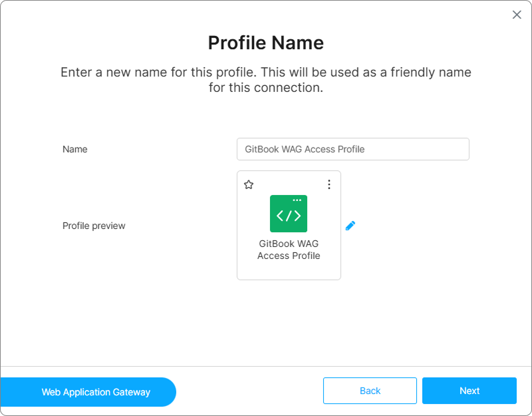Image resolution: width=532 pixels, height=416 pixels.
Task: Open the three-dot menu on profile card
Action: click(x=329, y=184)
